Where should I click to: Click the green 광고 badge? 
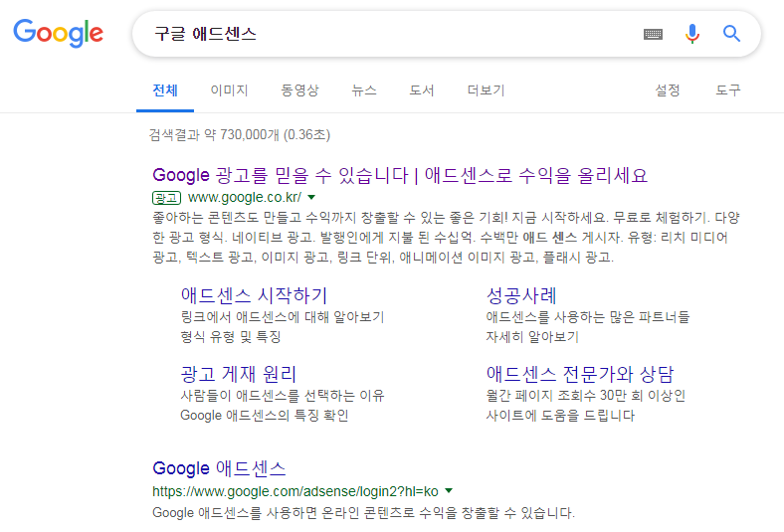166,198
